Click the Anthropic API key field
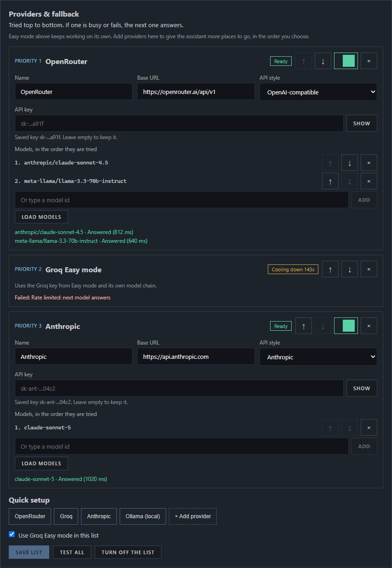This screenshot has width=392, height=568. coord(179,388)
